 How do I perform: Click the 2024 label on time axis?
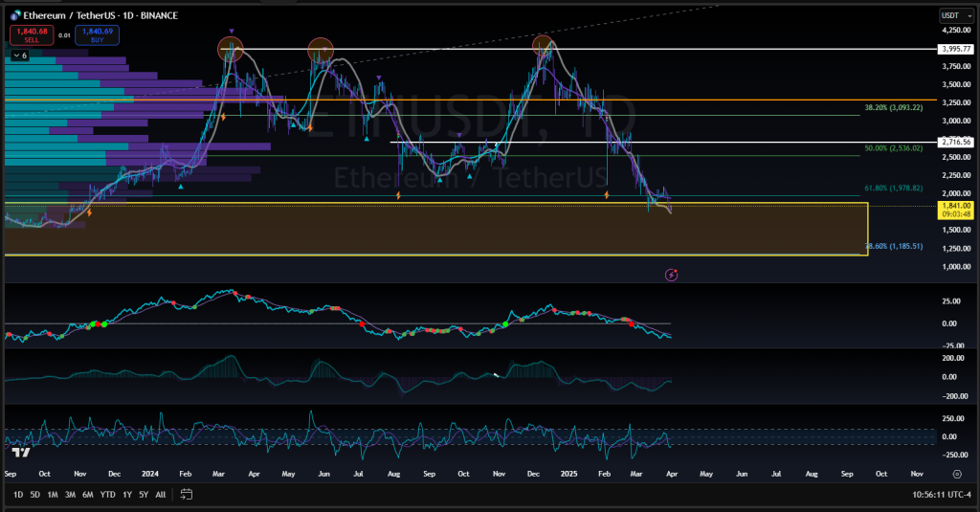150,474
